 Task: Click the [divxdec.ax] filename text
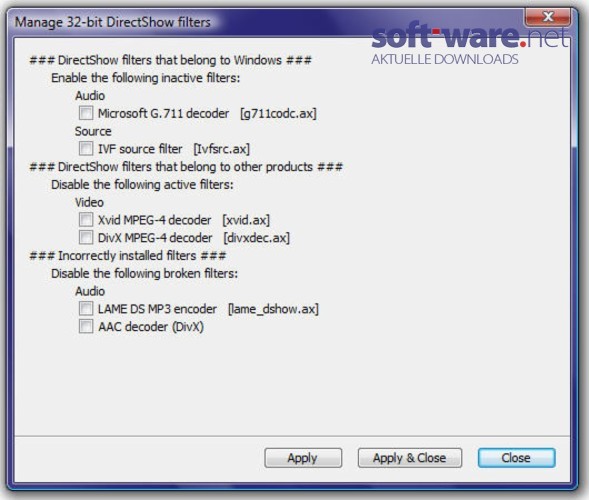click(257, 238)
